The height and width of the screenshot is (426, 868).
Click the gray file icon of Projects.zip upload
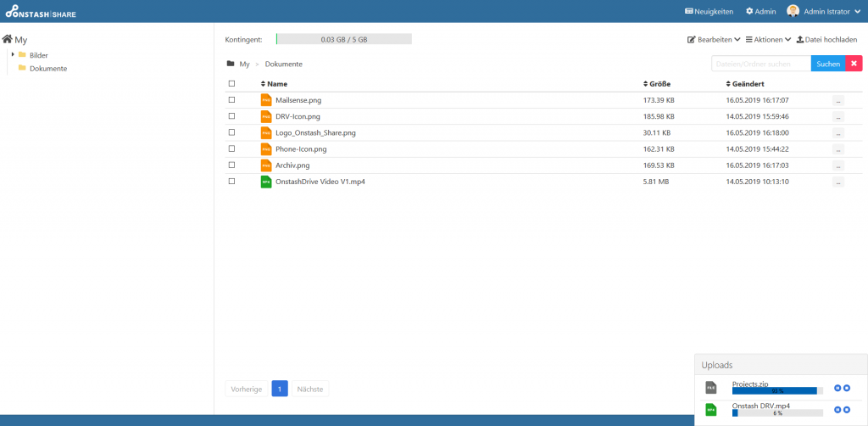pyautogui.click(x=711, y=387)
